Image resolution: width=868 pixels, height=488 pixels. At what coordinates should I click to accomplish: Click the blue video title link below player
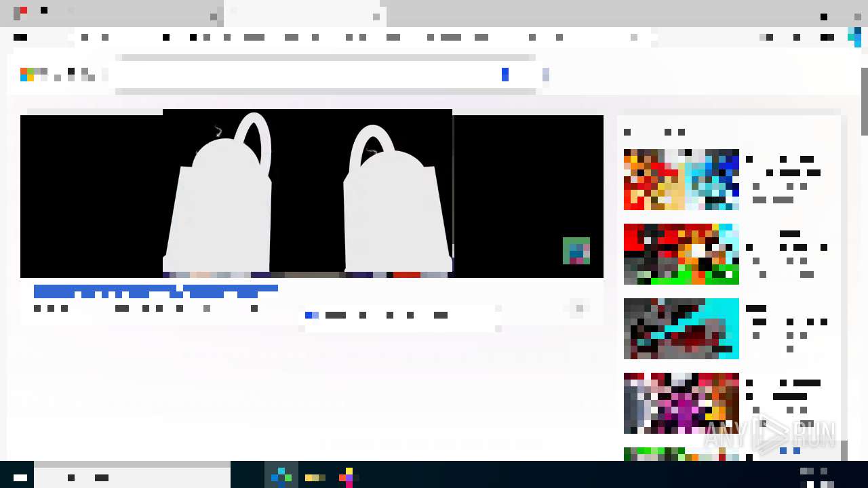pyautogui.click(x=156, y=291)
